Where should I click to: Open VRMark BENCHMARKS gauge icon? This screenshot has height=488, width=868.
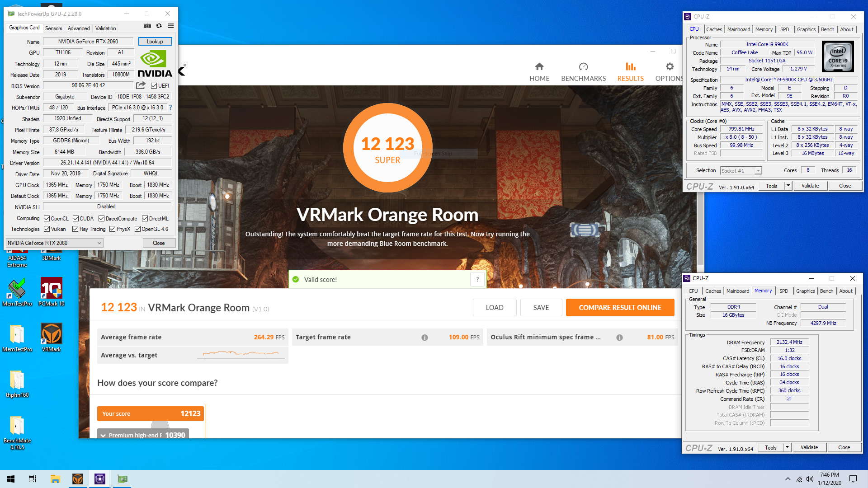pos(583,67)
